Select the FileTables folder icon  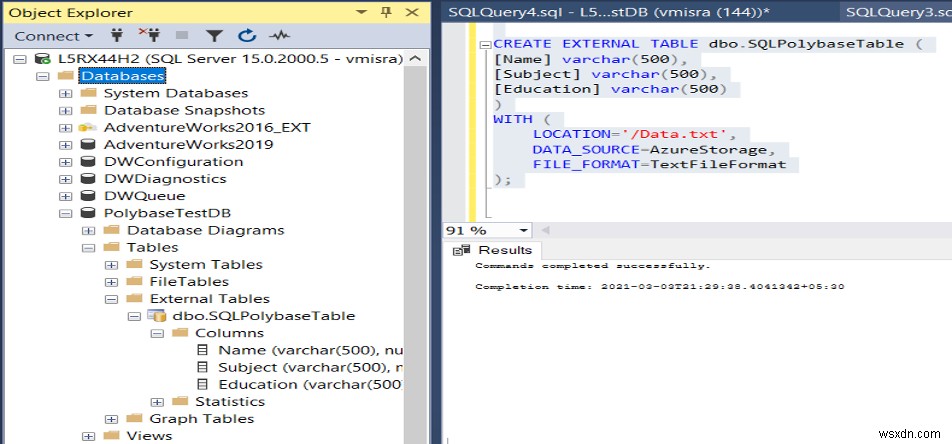click(x=134, y=281)
